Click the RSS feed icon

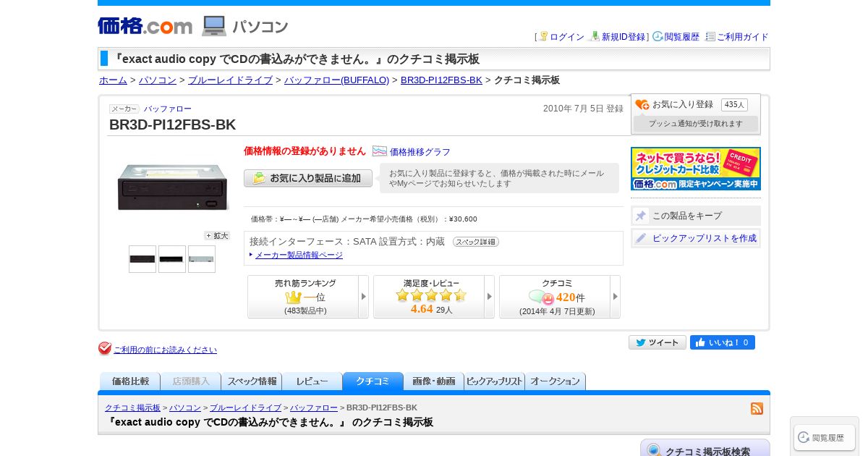(x=757, y=408)
